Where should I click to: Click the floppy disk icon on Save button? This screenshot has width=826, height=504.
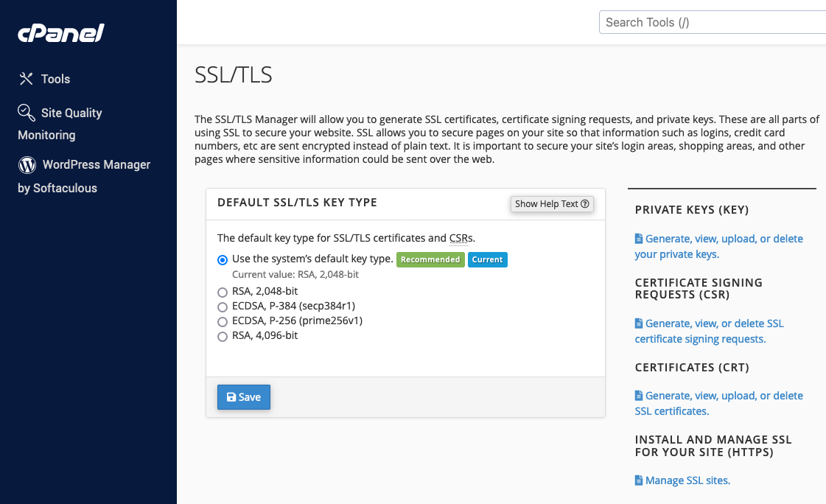point(231,397)
